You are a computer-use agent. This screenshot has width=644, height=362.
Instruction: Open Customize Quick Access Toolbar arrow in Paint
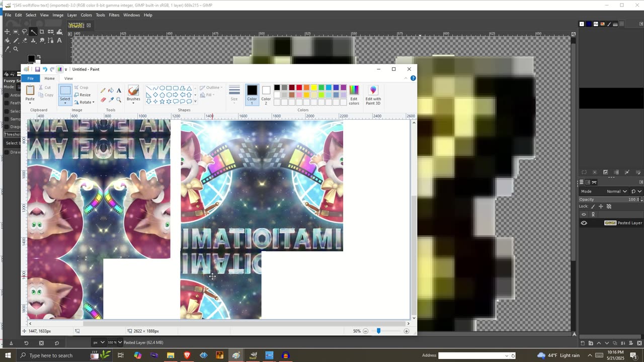coord(66,69)
